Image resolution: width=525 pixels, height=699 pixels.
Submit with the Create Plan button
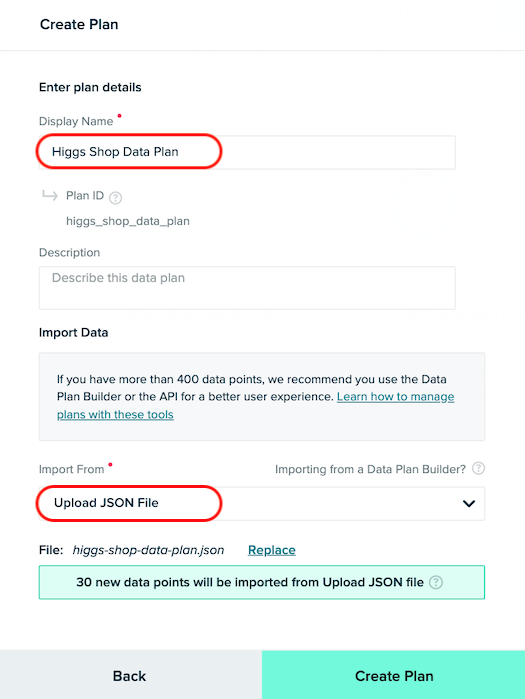point(394,675)
